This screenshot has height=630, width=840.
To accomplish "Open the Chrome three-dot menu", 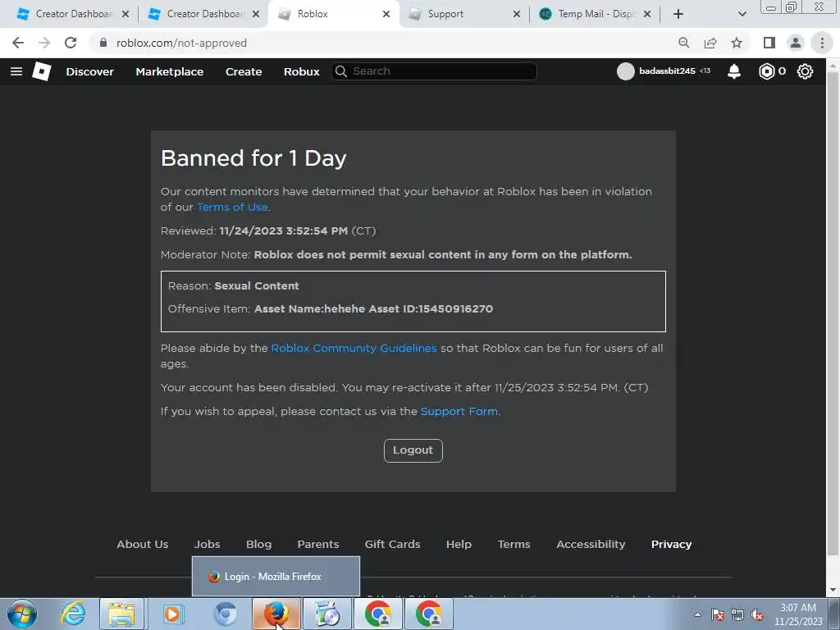I will coord(822,43).
